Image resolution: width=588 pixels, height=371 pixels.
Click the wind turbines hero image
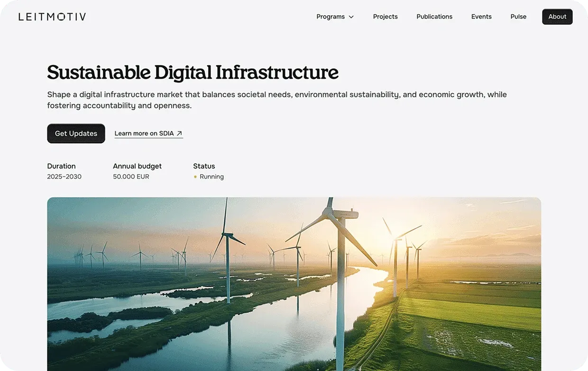coord(294,284)
